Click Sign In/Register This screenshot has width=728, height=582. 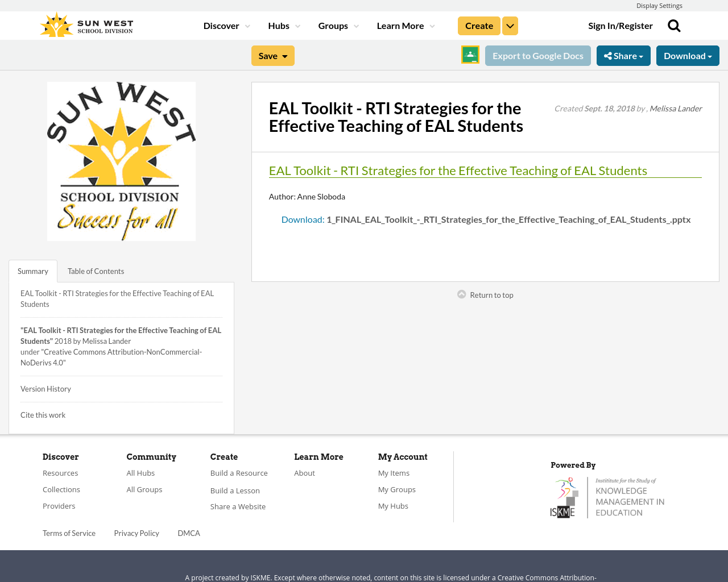click(621, 24)
